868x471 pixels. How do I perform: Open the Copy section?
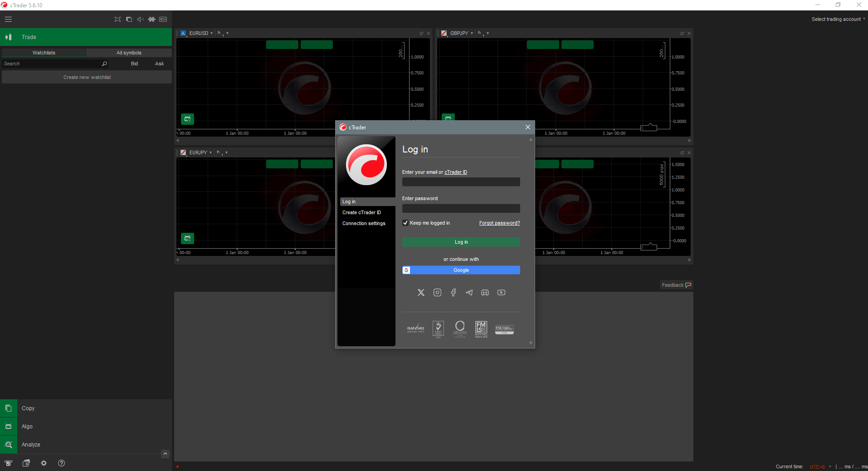point(86,408)
